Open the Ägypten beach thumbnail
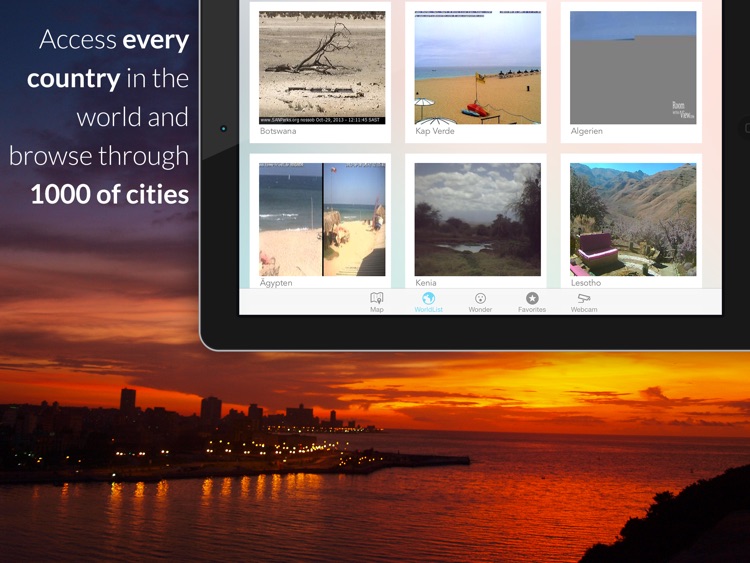The image size is (750, 563). (322, 220)
